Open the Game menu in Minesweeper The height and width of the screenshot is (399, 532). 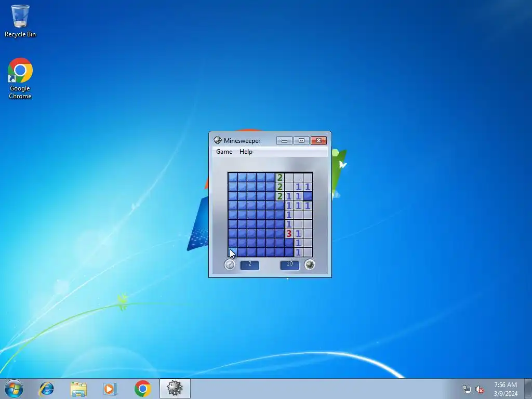tap(224, 152)
